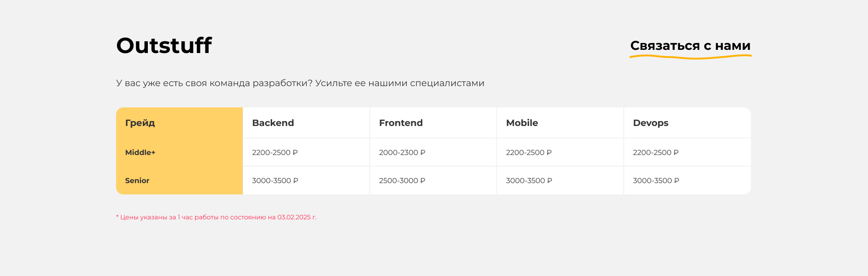
Task: Select the Грейд header cell
Action: point(140,122)
